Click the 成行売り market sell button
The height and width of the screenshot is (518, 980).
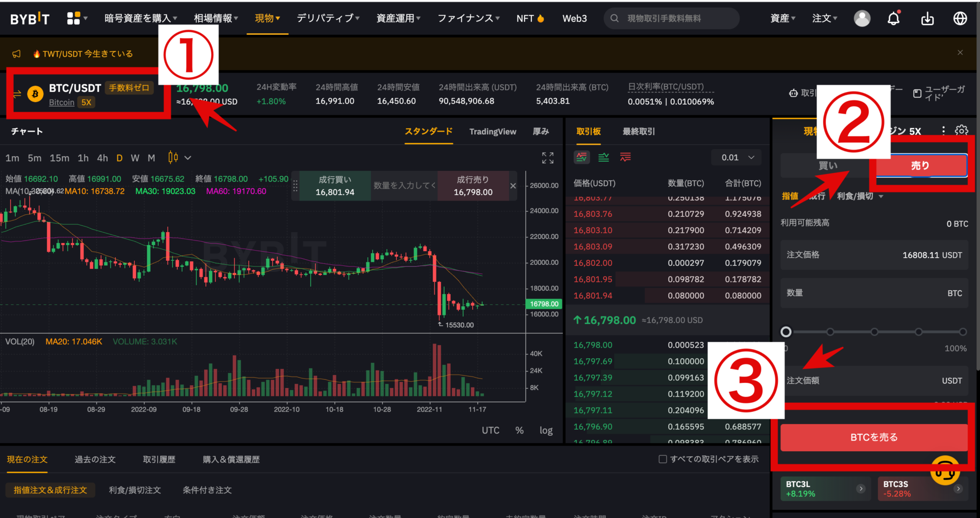(x=473, y=186)
